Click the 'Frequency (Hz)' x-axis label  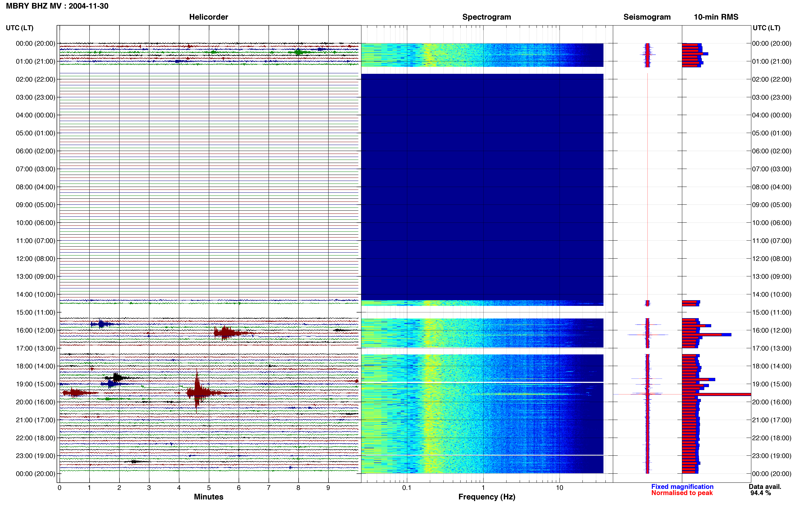[x=487, y=497]
